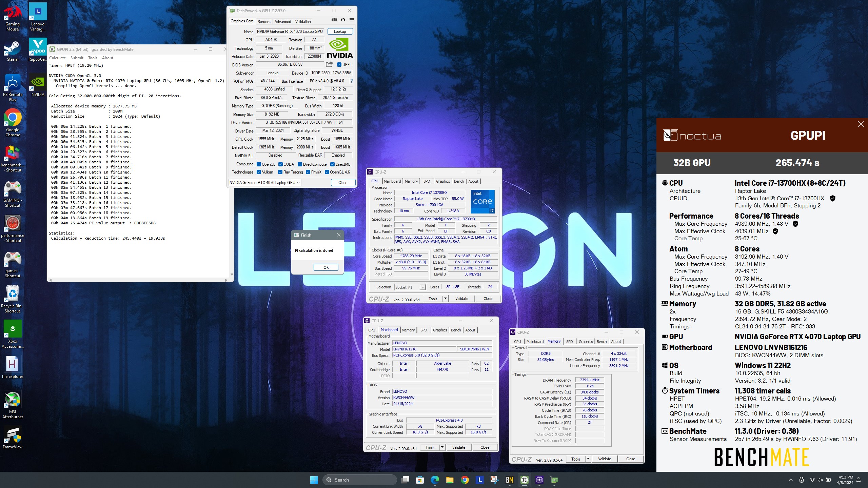Open Microsoft Store from taskbar
This screenshot has width=868, height=488.
click(420, 480)
